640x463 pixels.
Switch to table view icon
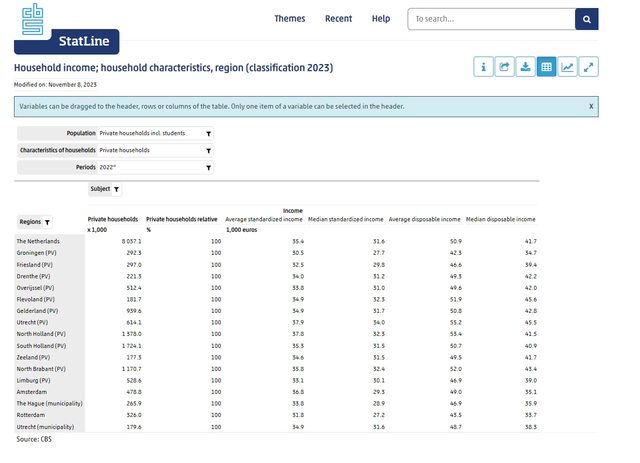[547, 67]
